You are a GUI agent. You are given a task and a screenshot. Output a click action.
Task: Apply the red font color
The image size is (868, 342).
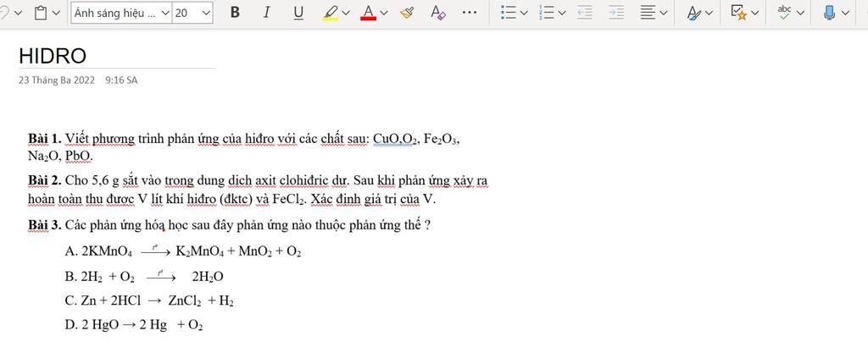pos(368,13)
